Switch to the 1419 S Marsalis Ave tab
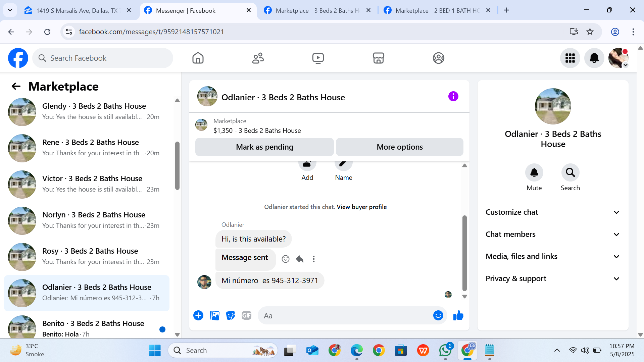This screenshot has width=644, height=362. point(77,10)
